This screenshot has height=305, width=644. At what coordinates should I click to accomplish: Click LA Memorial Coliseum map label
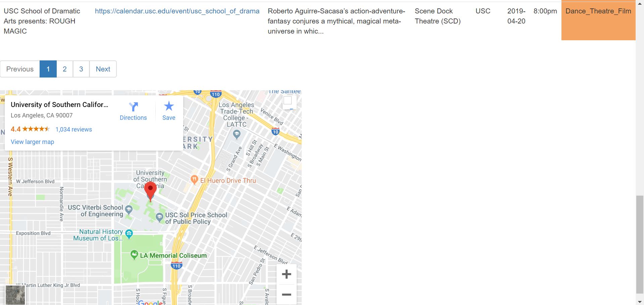(x=173, y=256)
